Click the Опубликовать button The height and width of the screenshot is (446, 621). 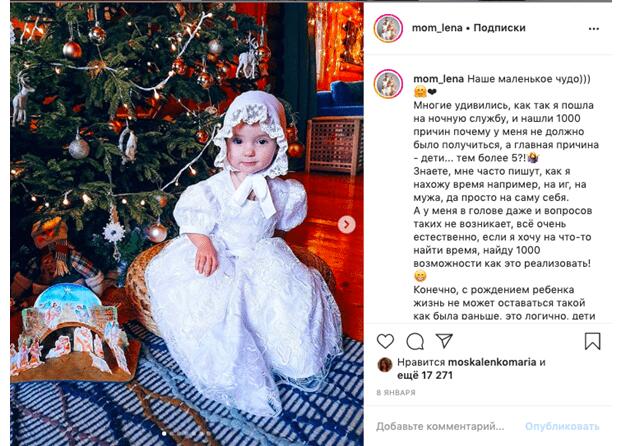point(562,427)
